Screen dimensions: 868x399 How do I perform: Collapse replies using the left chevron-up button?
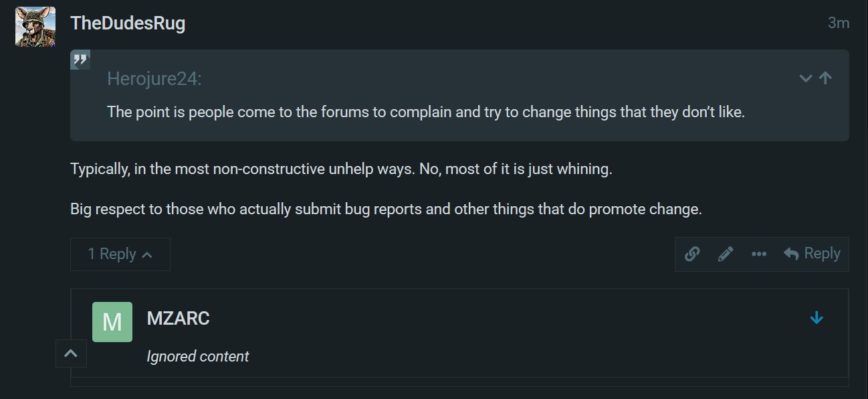71,353
